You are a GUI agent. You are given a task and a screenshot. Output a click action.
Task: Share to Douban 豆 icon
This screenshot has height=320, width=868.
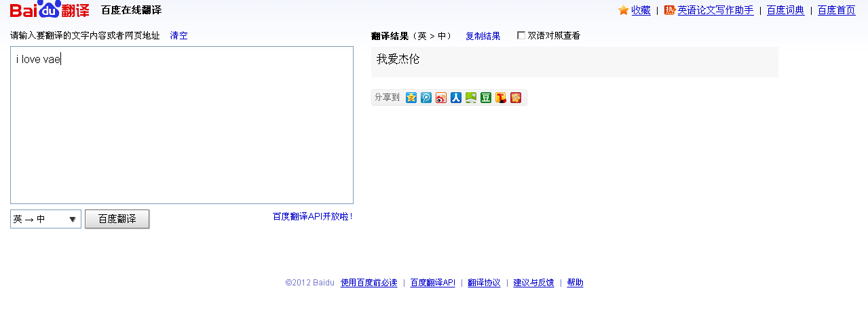pyautogui.click(x=486, y=98)
